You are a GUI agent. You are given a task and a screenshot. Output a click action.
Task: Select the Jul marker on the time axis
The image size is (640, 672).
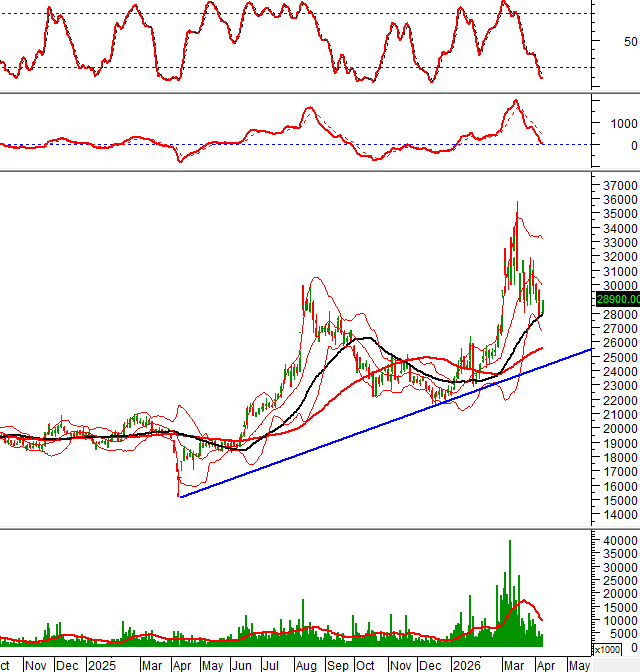click(x=271, y=664)
